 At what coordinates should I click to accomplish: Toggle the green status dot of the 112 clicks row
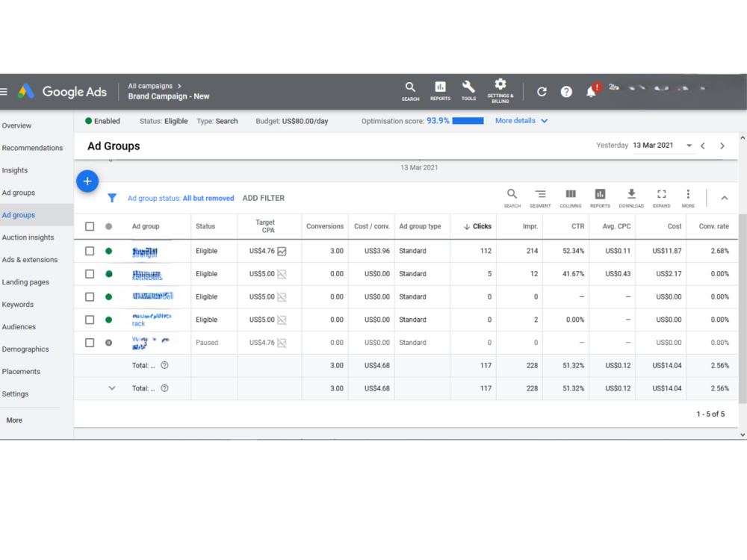[108, 251]
